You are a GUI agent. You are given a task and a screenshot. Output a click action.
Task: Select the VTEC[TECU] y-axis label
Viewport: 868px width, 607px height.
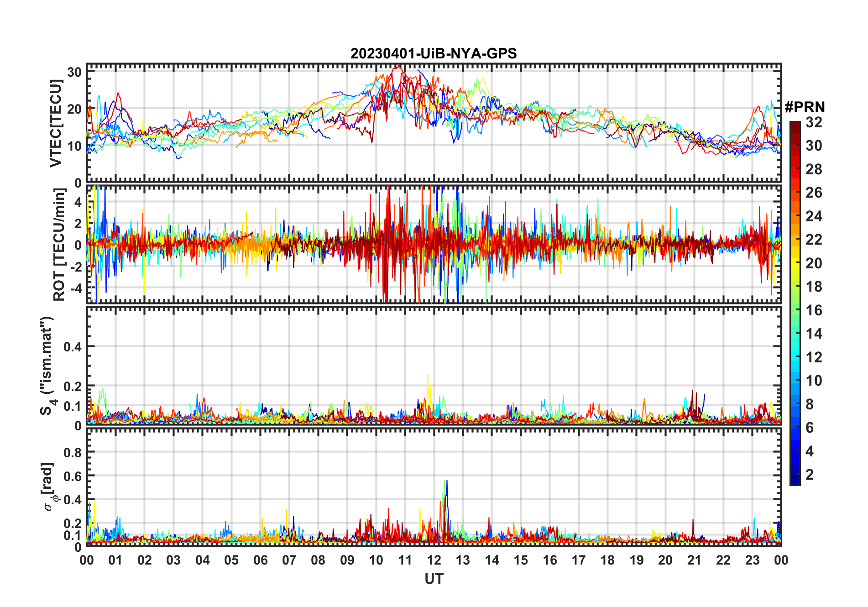click(56, 123)
